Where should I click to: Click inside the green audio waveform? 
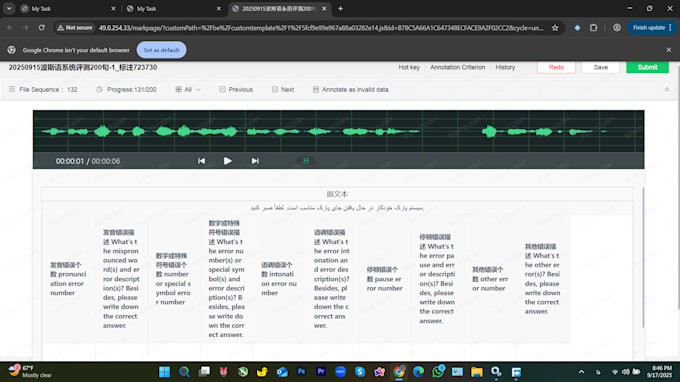(x=338, y=131)
